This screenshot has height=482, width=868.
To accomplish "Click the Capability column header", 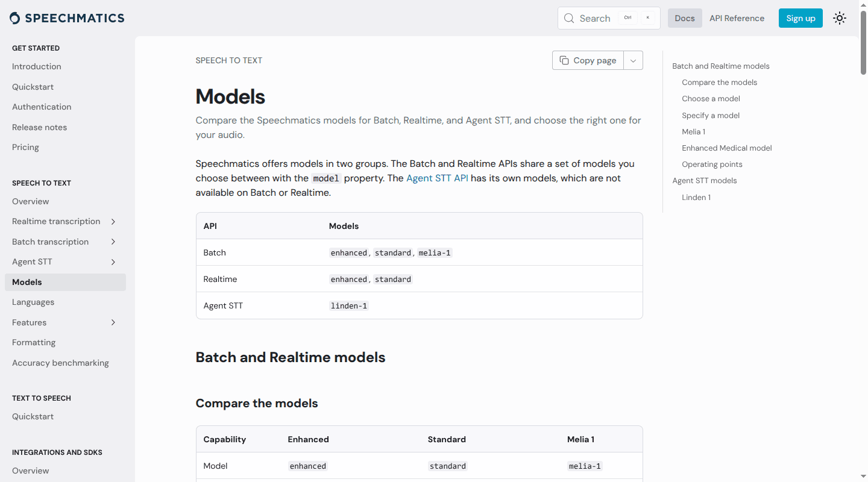I will pyautogui.click(x=225, y=439).
